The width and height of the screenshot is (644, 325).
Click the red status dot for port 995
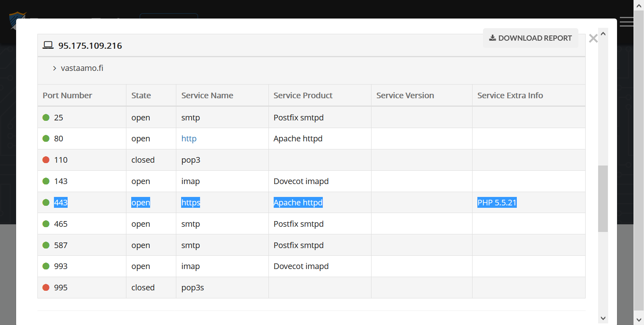(x=46, y=288)
